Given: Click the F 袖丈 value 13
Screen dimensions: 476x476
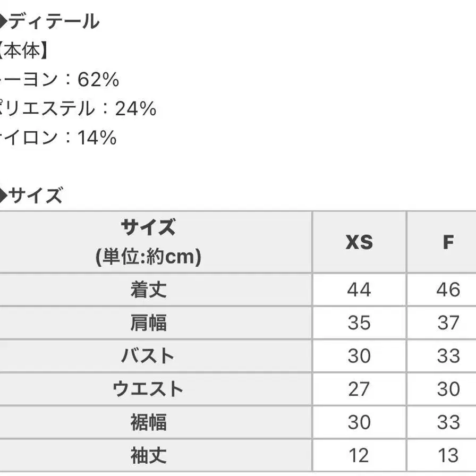Looking at the screenshot, I should pyautogui.click(x=448, y=455).
